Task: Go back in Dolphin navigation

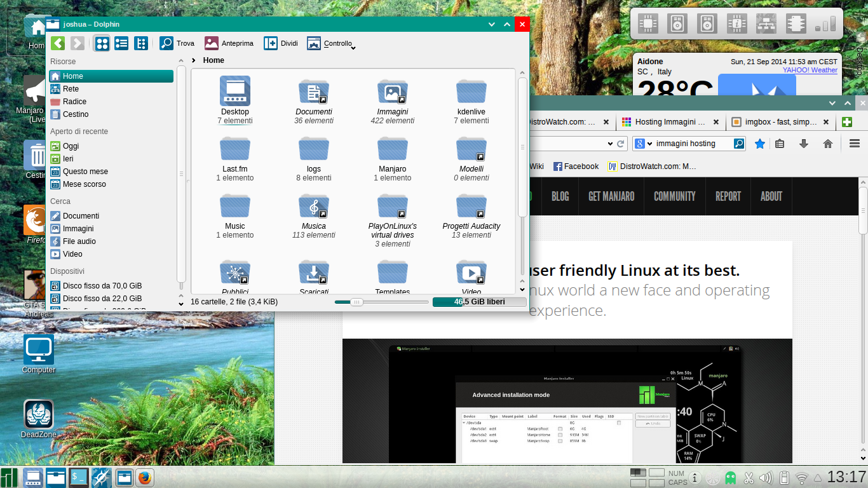Action: 58,43
